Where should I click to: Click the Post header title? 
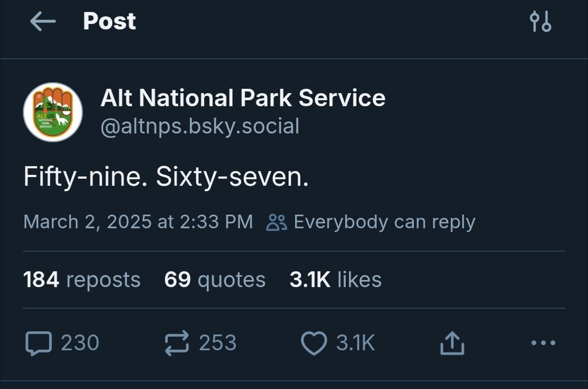[x=109, y=21]
